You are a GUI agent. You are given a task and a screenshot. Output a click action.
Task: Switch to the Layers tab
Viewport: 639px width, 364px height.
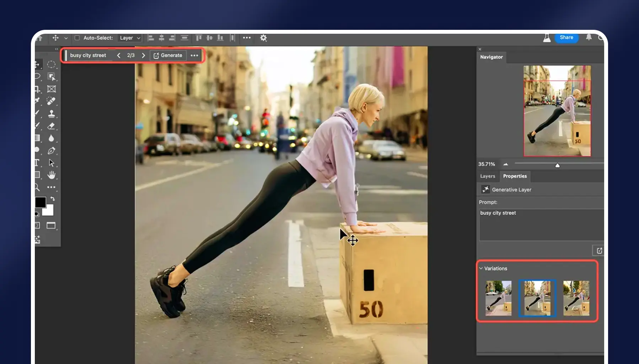coord(488,176)
